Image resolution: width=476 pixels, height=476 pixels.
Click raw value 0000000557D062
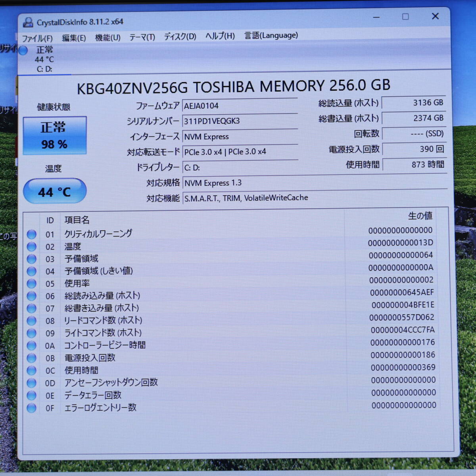402,318
